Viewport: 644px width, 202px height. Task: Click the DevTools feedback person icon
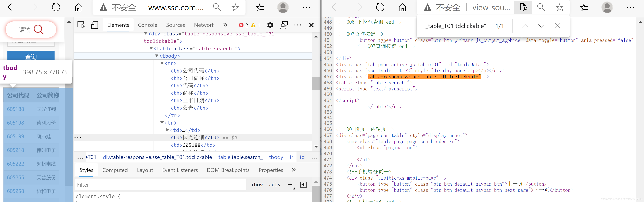(x=284, y=25)
